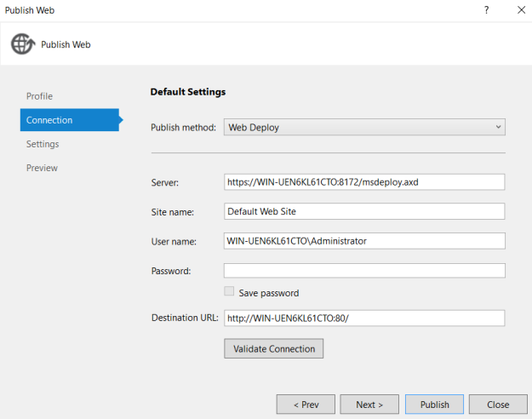Click the Destination URL field
Screen dimensions: 532x419
364,319
